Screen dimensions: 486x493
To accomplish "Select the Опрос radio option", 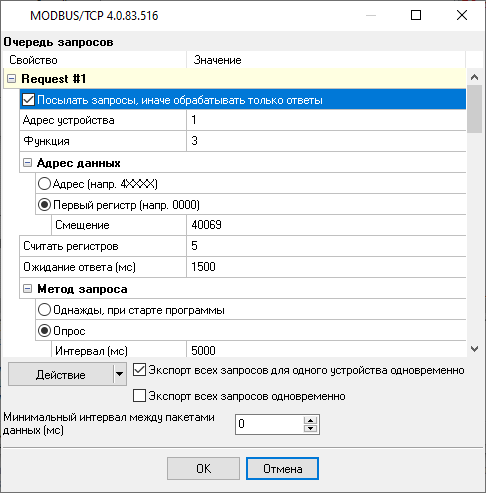I will [44, 331].
